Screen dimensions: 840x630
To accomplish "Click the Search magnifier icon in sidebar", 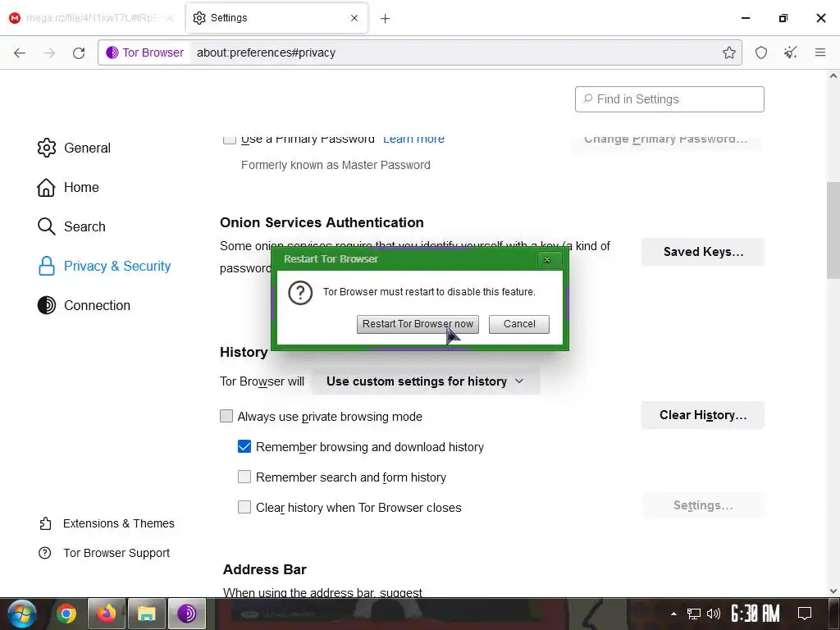I will 47,226.
